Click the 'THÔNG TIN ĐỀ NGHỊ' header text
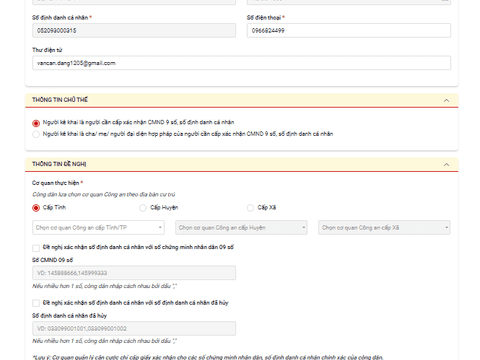The image size is (480, 360). coord(59,164)
